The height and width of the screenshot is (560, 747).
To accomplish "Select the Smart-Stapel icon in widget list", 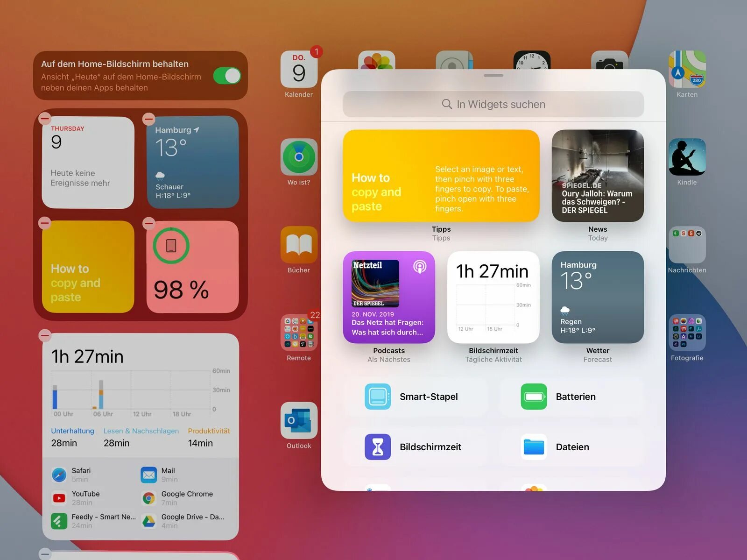I will click(378, 397).
